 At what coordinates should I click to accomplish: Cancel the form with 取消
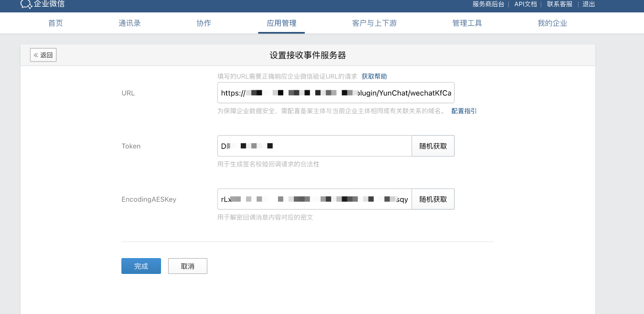[x=188, y=266]
